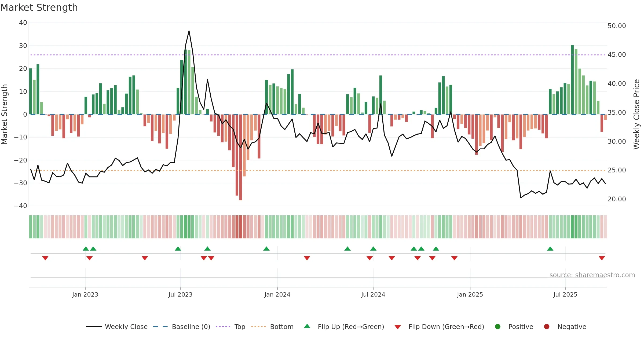Image resolution: width=644 pixels, height=362 pixels.
Task: Click the red Flip Down triangle legend icon
Action: coord(398,327)
